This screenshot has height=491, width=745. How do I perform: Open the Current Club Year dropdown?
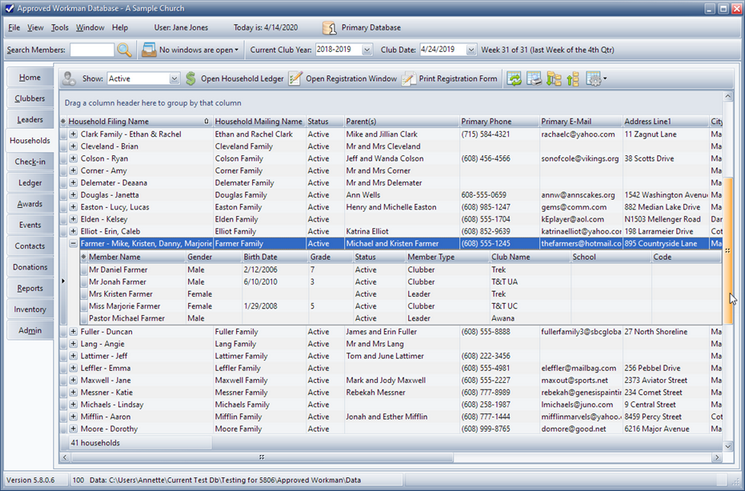pos(365,49)
